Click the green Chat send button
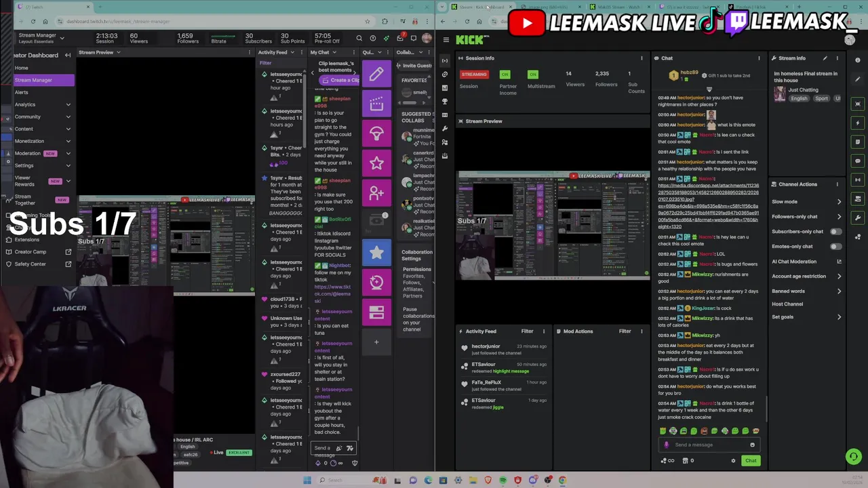Screen dimensions: 868x488 [751, 461]
